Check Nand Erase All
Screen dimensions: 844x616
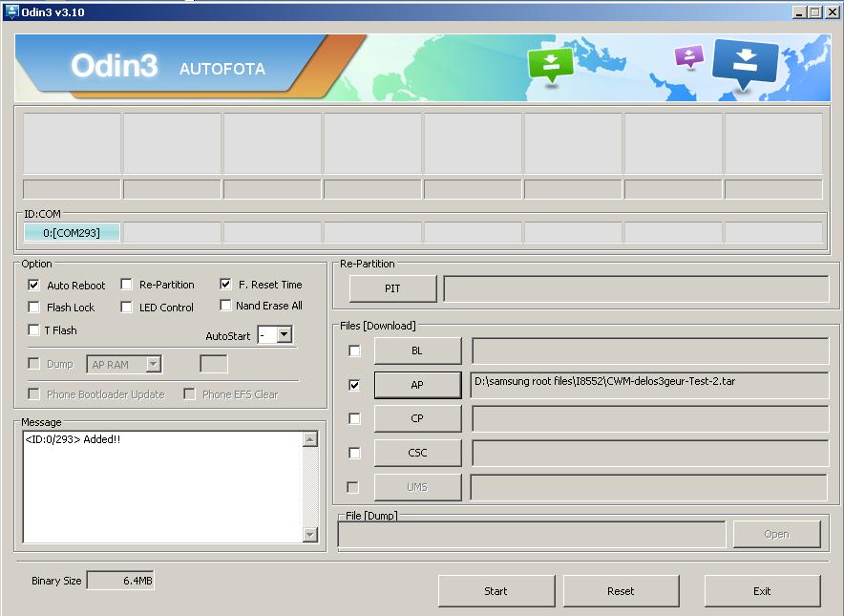[x=225, y=306]
